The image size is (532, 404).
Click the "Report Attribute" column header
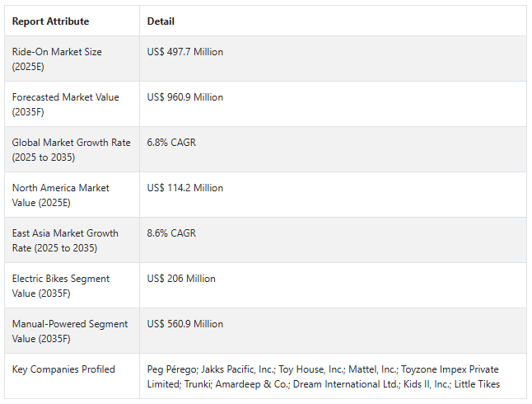click(50, 21)
